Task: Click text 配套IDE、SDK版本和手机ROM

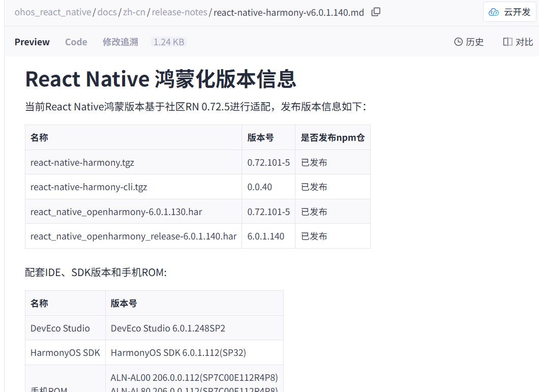Action: (x=96, y=273)
